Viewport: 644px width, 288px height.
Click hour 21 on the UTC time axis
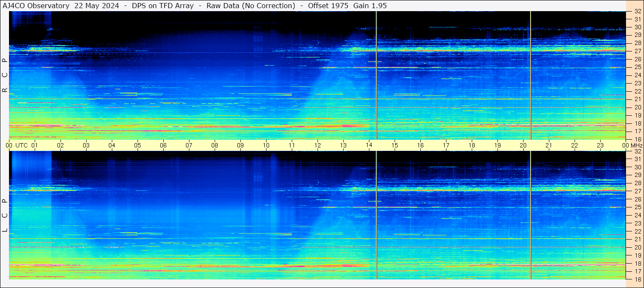(x=549, y=145)
